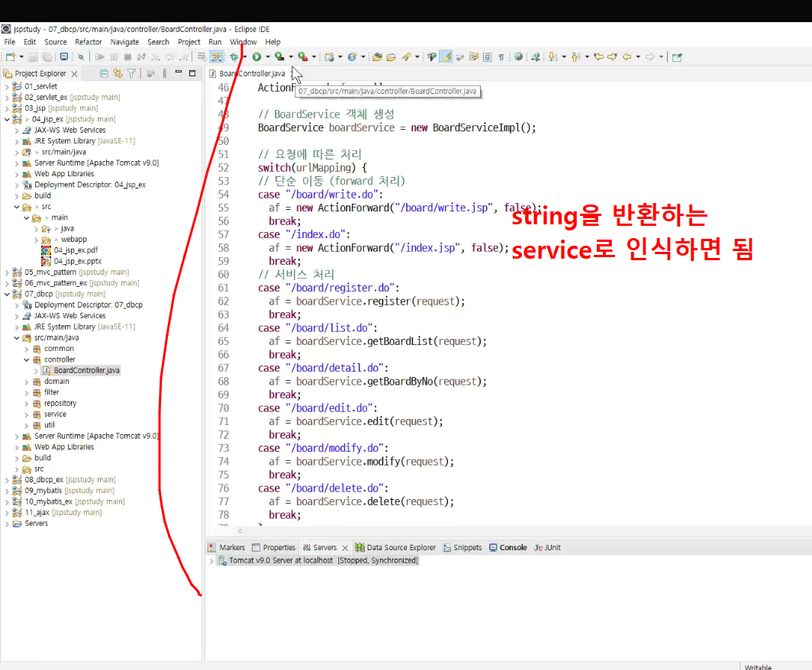Open the New wizard dropdown arrow
Viewport: 812px width, 670px height.
point(21,57)
